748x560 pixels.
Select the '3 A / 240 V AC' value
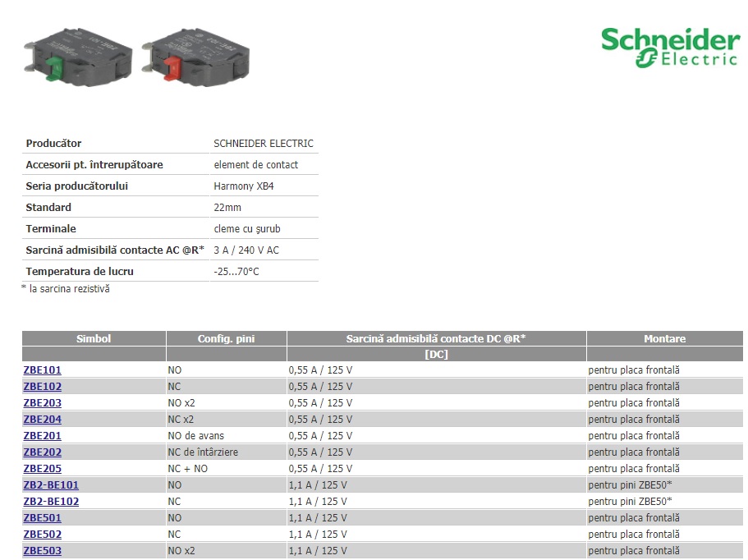246,250
